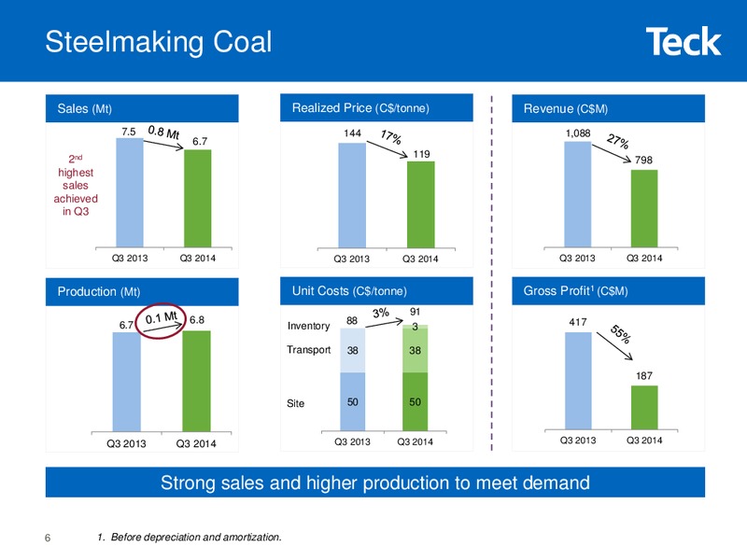
Task: Click the Steelmaking Coal slide title
Action: [x=158, y=42]
